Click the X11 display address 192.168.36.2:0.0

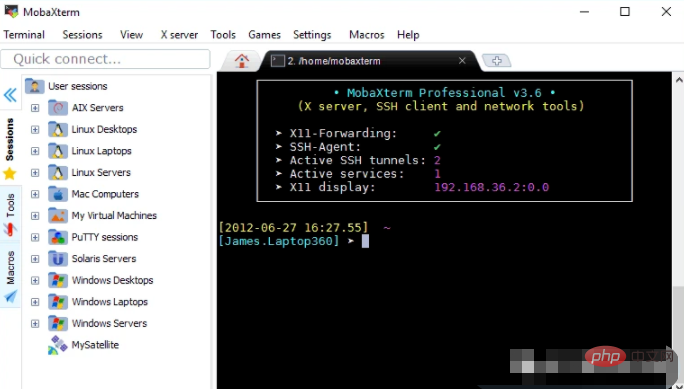[x=492, y=188]
